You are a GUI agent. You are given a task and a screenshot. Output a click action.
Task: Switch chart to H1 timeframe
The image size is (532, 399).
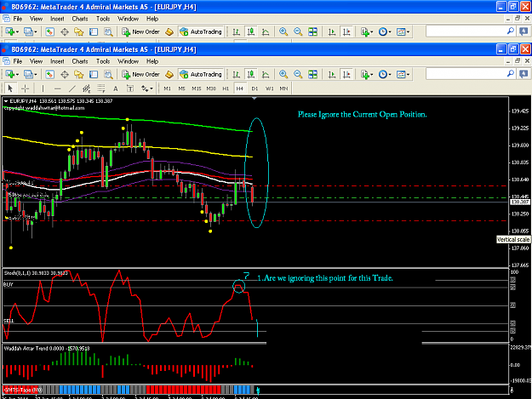click(x=226, y=88)
